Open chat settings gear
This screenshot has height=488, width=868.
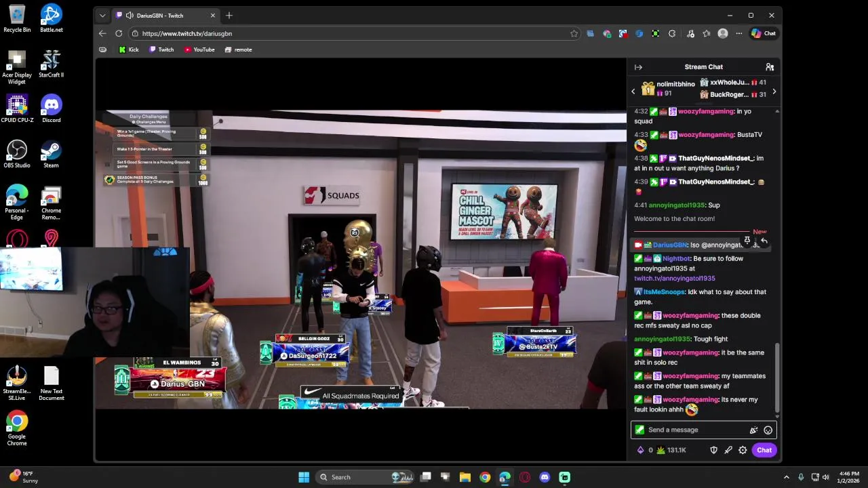(743, 450)
